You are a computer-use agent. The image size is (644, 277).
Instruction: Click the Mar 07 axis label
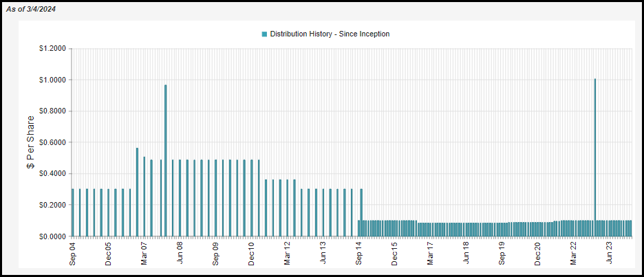(144, 254)
